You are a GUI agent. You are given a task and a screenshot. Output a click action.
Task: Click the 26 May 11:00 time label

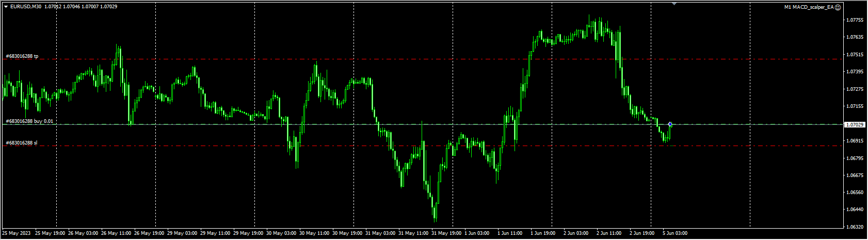point(116,233)
